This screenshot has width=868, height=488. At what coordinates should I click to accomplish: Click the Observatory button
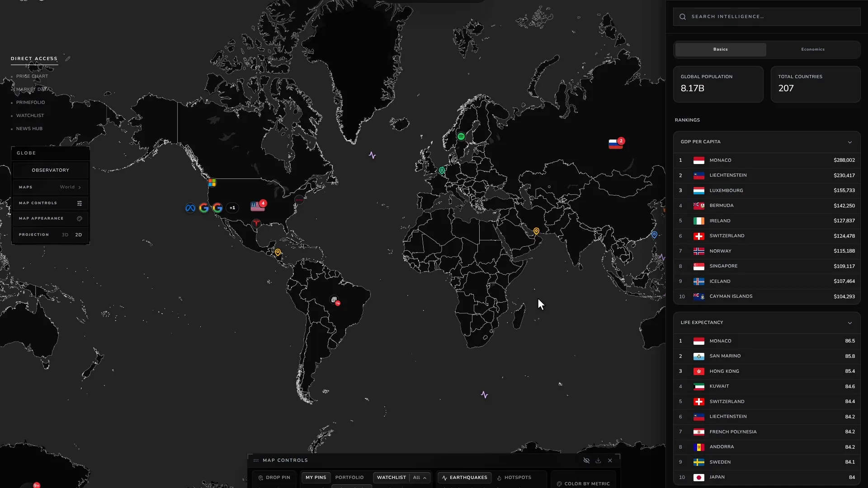[50, 170]
